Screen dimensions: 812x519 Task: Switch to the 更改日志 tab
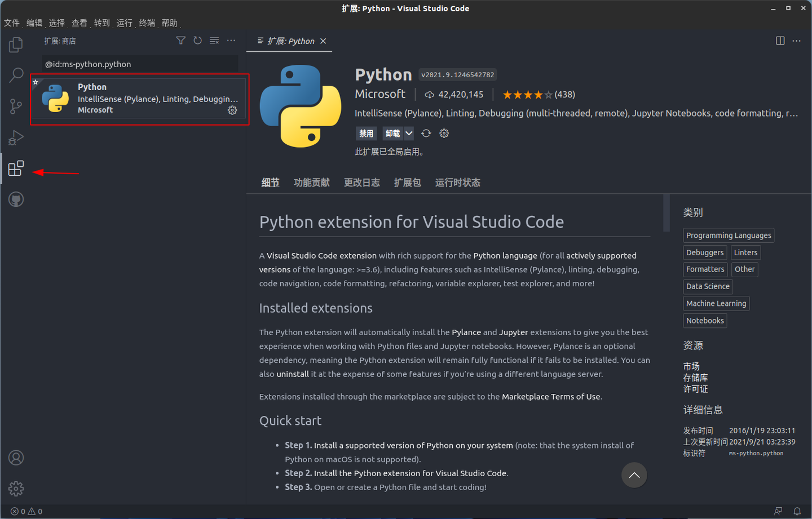click(361, 182)
